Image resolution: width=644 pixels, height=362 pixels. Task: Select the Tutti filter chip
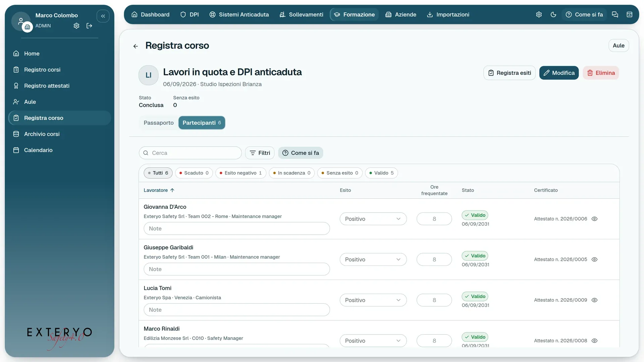(158, 173)
